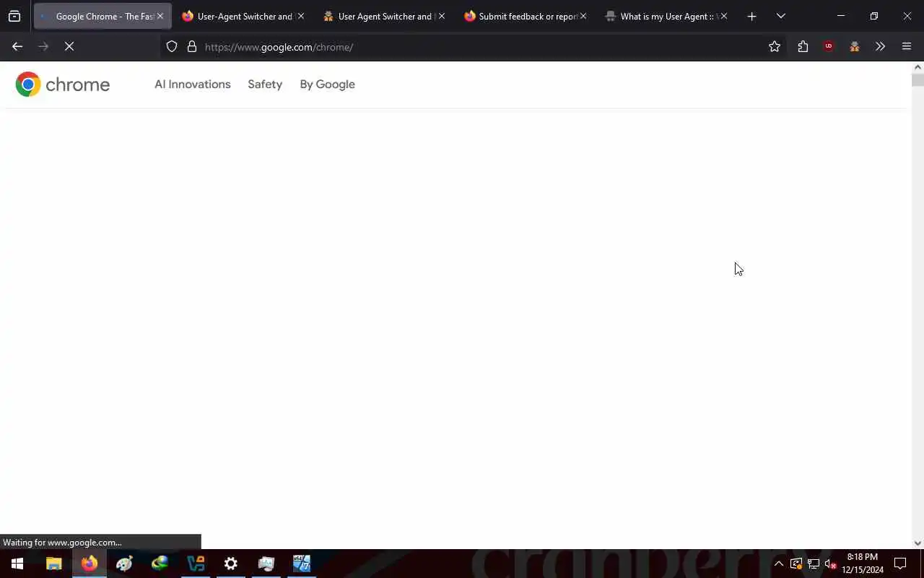Close the Submit feedback tab
Viewport: 924px width, 578px height.
pos(583,16)
